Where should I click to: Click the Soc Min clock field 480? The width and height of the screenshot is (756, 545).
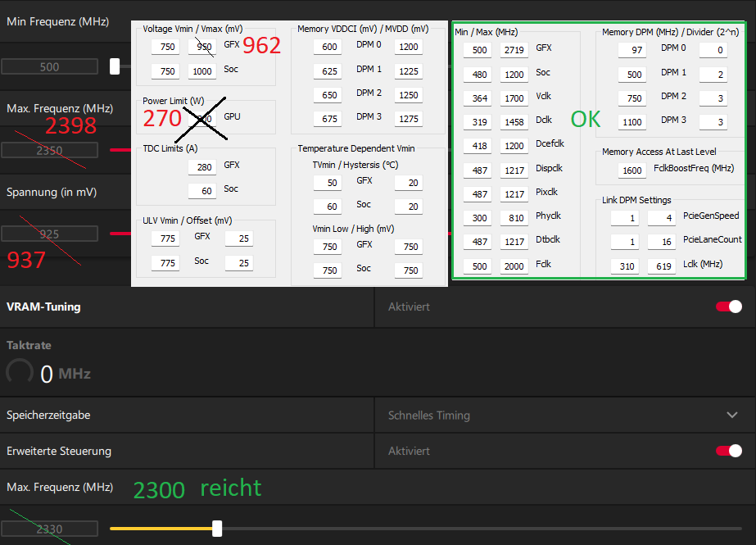478,75
